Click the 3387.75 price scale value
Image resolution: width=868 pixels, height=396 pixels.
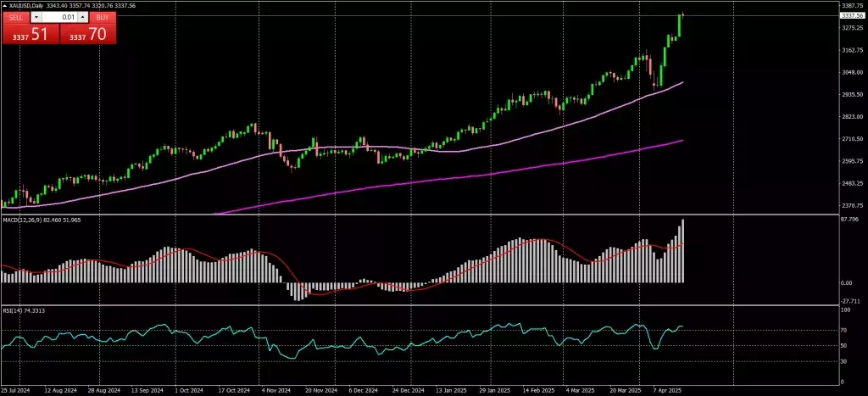click(853, 6)
